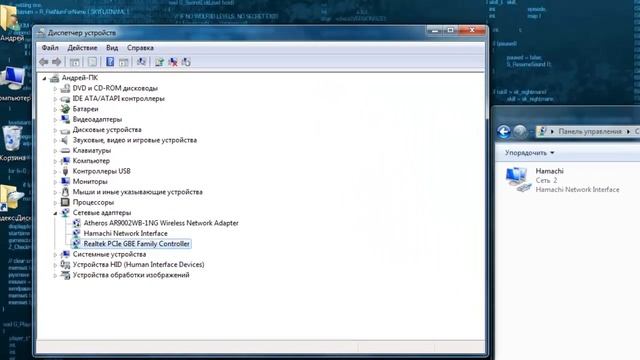
Task: Click the blue Back button in Control Panel window
Action: (x=504, y=131)
